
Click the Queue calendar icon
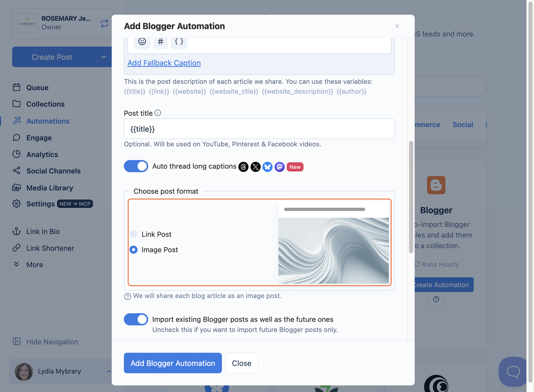(x=16, y=87)
